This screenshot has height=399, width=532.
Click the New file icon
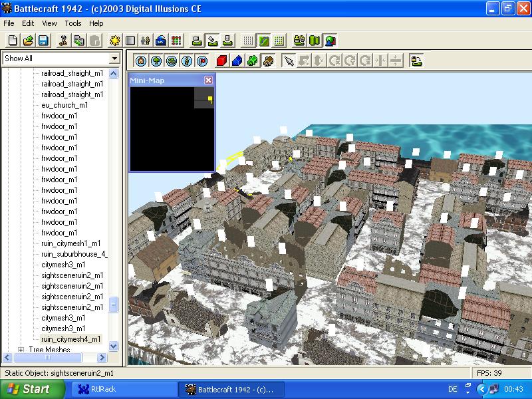(x=13, y=41)
